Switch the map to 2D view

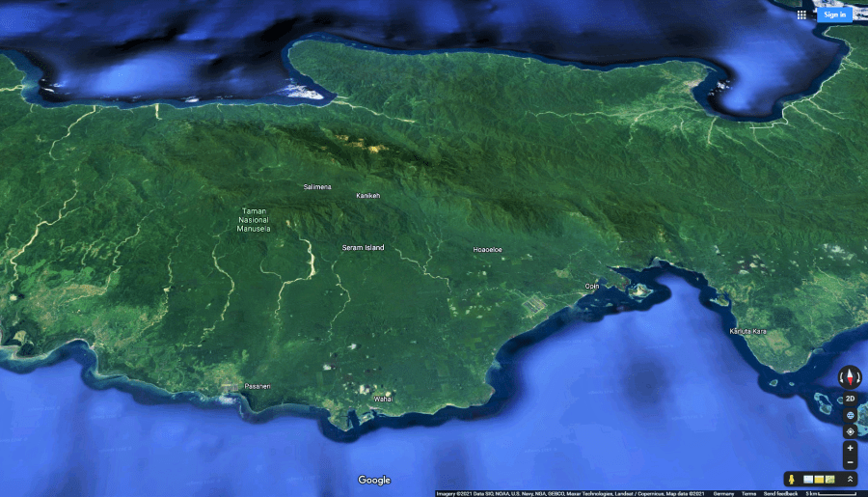coord(850,399)
